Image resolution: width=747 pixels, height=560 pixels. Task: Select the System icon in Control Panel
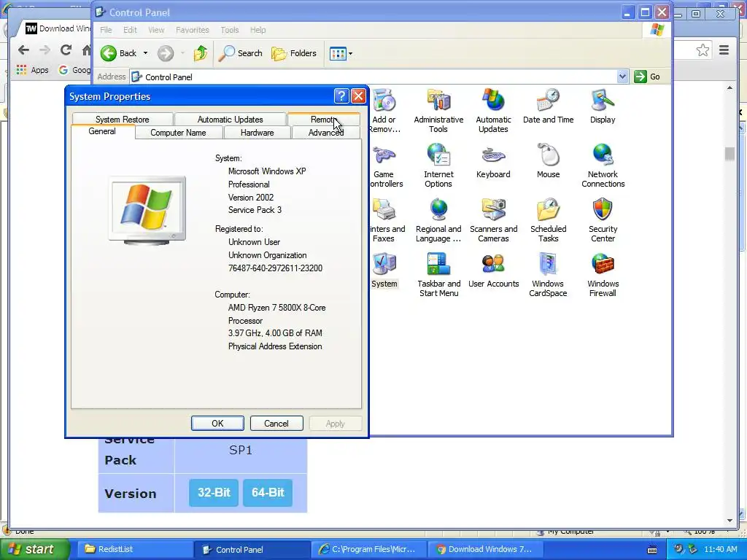tap(384, 270)
